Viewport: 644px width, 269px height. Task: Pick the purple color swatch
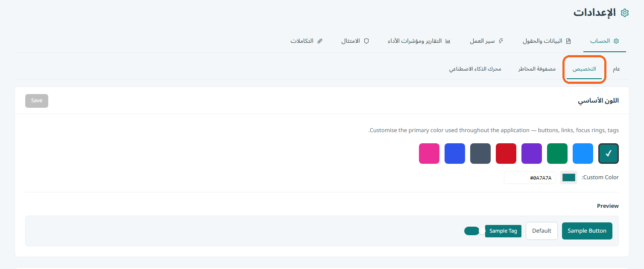coord(532,154)
